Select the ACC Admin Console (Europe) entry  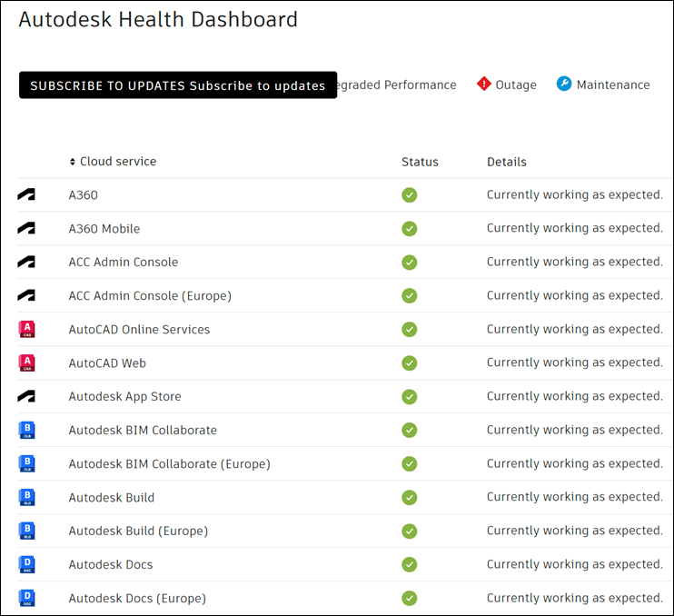(150, 295)
